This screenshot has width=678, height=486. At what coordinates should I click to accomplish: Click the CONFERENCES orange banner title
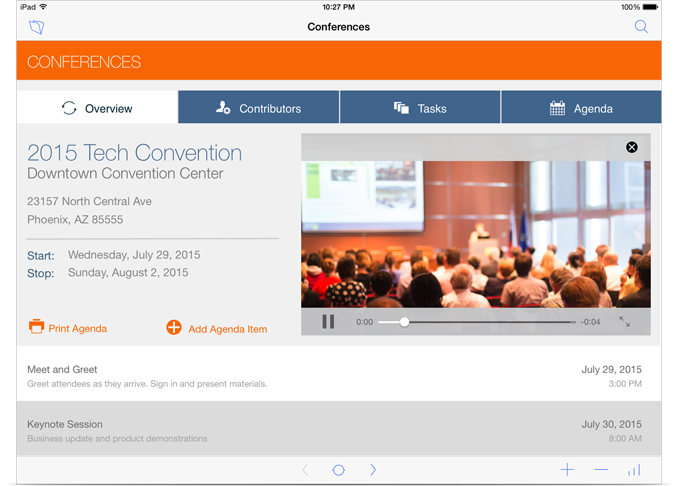tap(84, 62)
